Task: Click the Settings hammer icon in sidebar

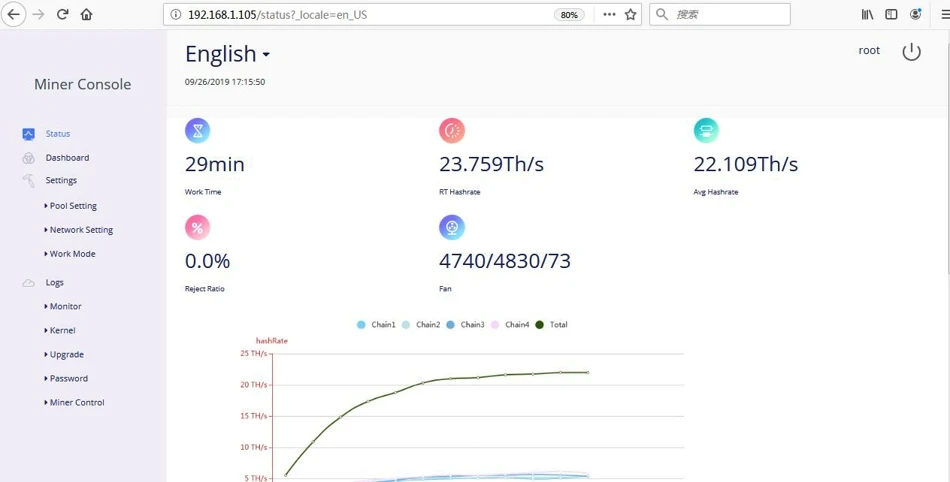Action: point(28,180)
